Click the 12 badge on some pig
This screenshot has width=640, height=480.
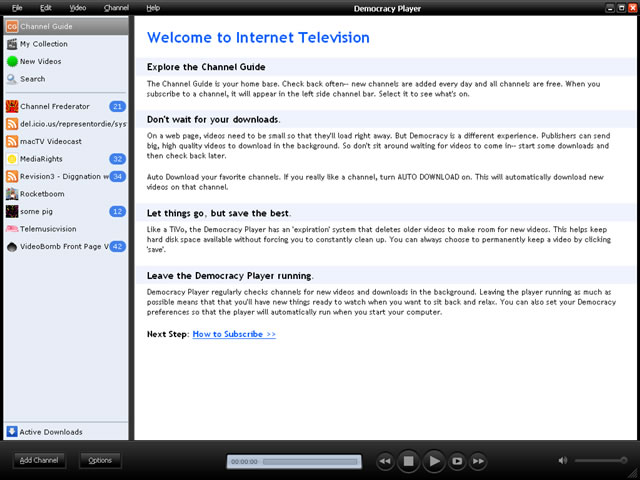(118, 211)
